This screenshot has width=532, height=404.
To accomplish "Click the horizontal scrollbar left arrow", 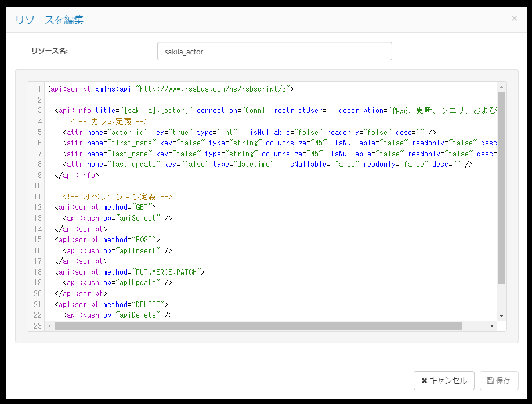I will click(x=49, y=326).
